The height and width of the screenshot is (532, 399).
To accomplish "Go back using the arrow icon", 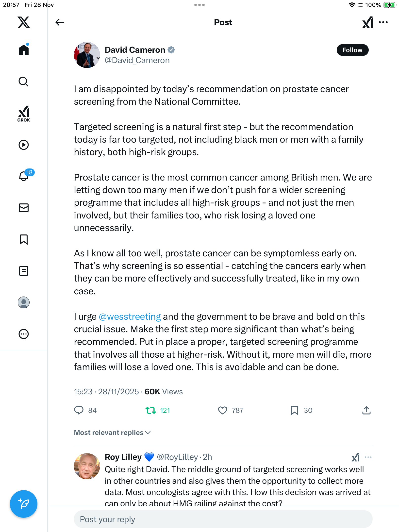I will [x=60, y=22].
